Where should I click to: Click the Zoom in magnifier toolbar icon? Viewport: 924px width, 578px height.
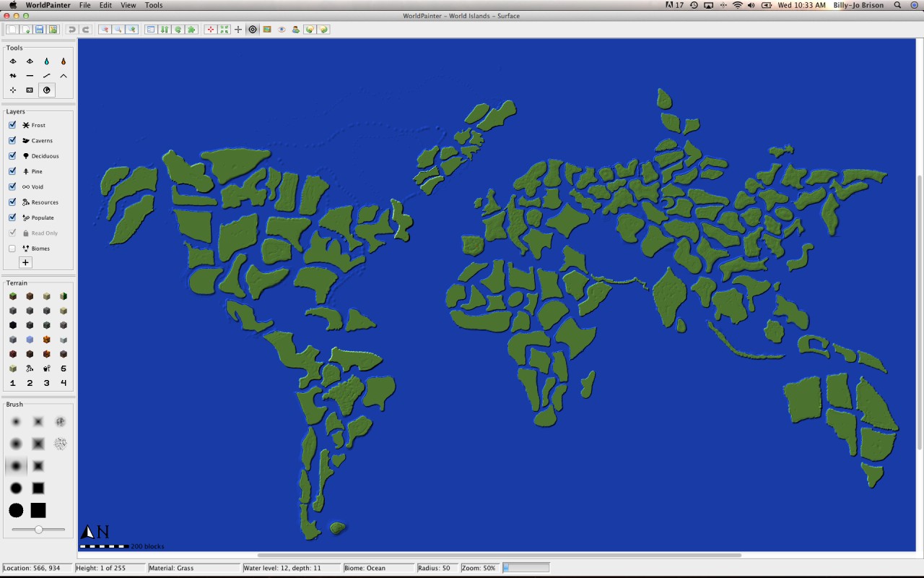[132, 30]
